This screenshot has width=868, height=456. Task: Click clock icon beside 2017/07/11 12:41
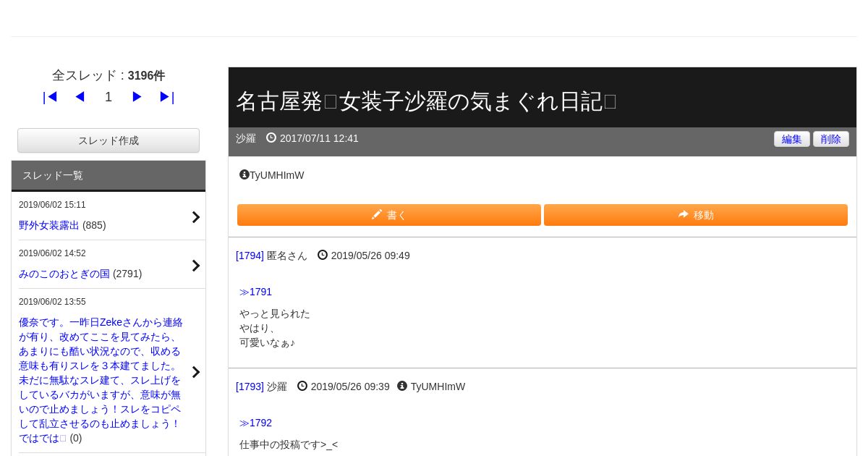tap(271, 138)
